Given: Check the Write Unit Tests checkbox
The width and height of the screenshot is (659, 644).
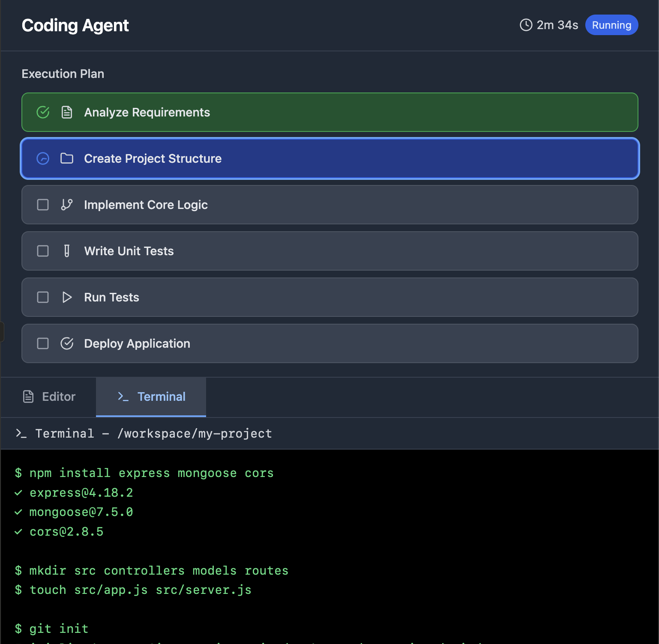Looking at the screenshot, I should click(x=43, y=251).
